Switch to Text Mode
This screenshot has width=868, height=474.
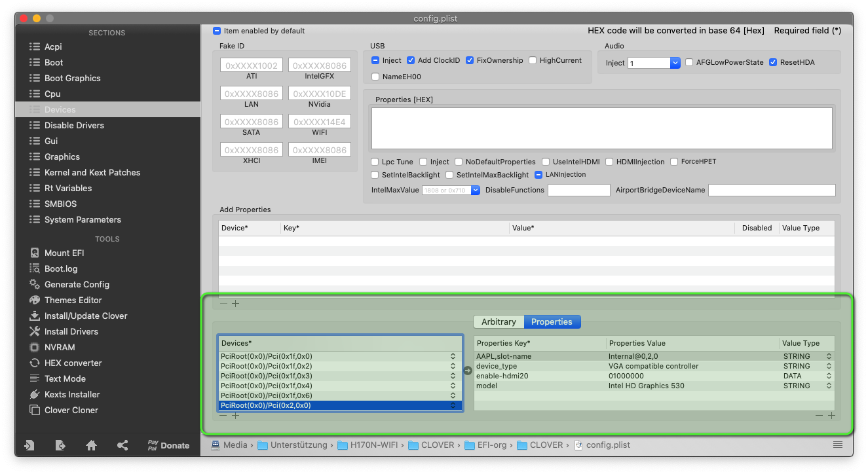coord(58,378)
